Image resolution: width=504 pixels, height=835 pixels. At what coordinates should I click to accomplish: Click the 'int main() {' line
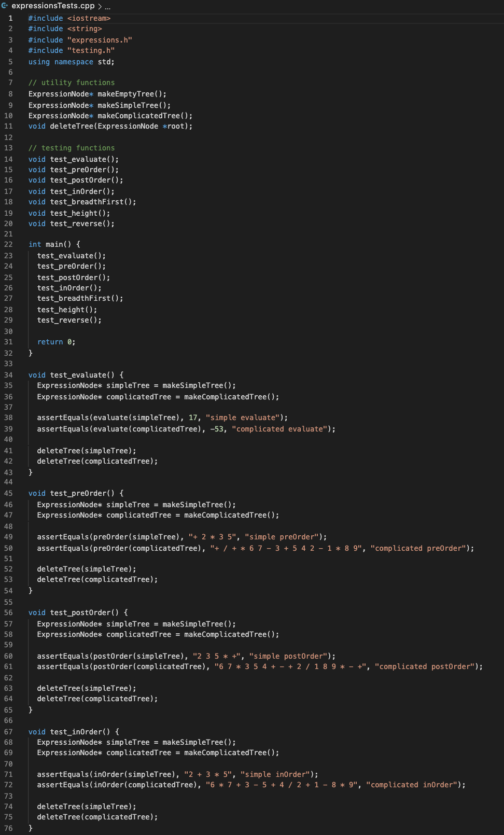pos(54,244)
